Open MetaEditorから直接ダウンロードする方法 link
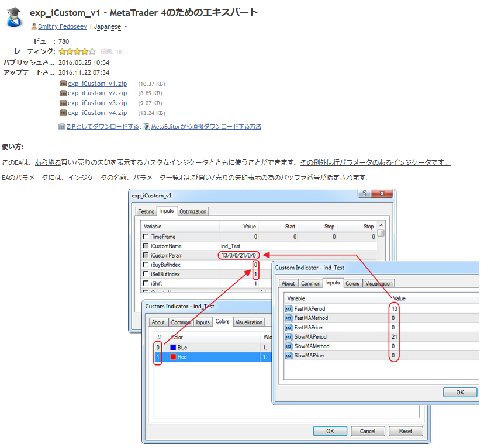This screenshot has height=448, width=491. [x=206, y=126]
